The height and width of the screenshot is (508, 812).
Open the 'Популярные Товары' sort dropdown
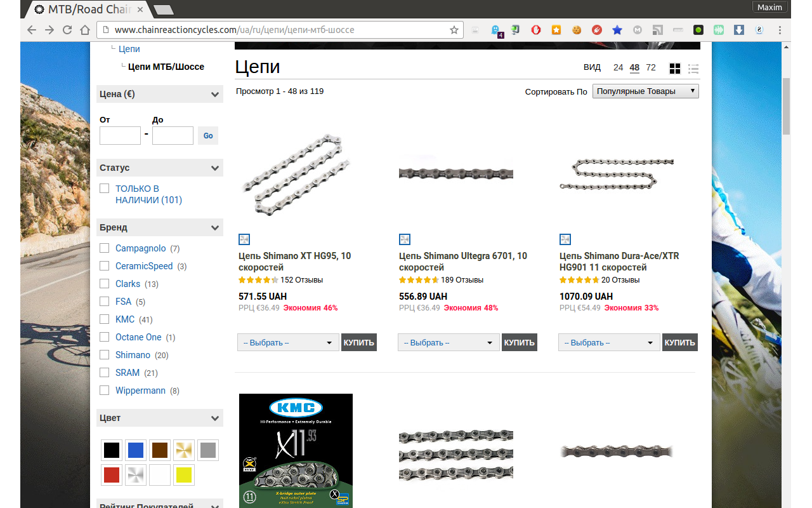click(x=646, y=91)
